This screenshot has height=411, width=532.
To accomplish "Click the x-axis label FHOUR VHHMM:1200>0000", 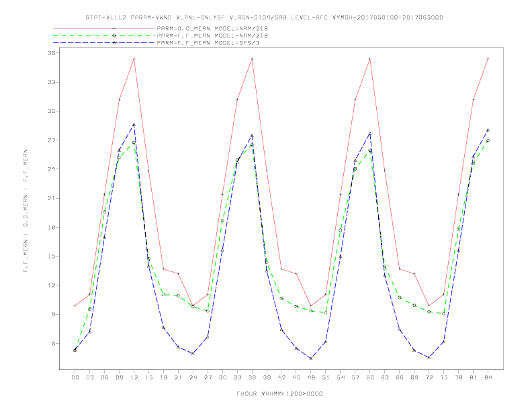I will [x=279, y=394].
